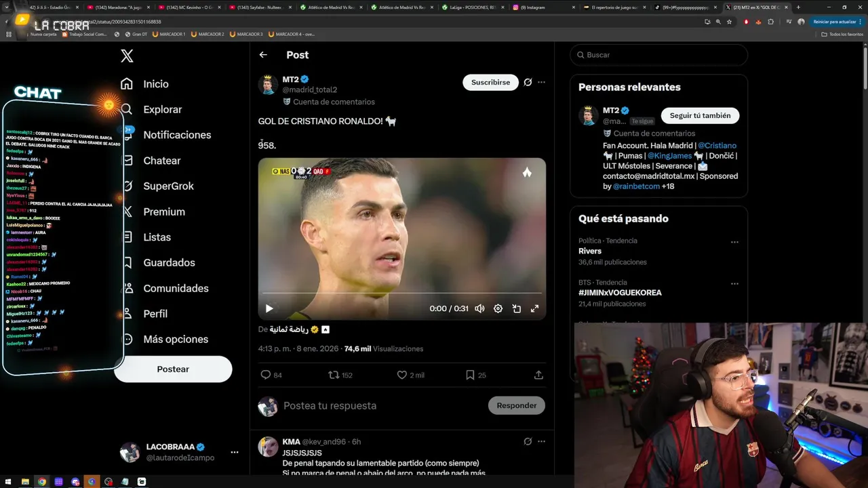Viewport: 868px width, 488px height.
Task: Mute the video with the volume icon
Action: (x=479, y=308)
